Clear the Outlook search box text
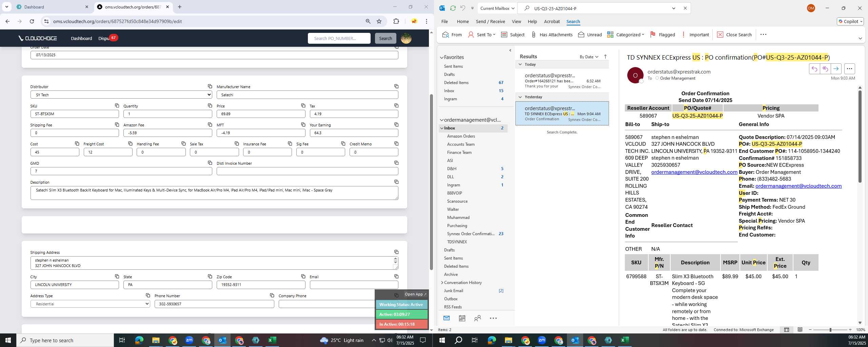868x347 pixels. point(685,8)
